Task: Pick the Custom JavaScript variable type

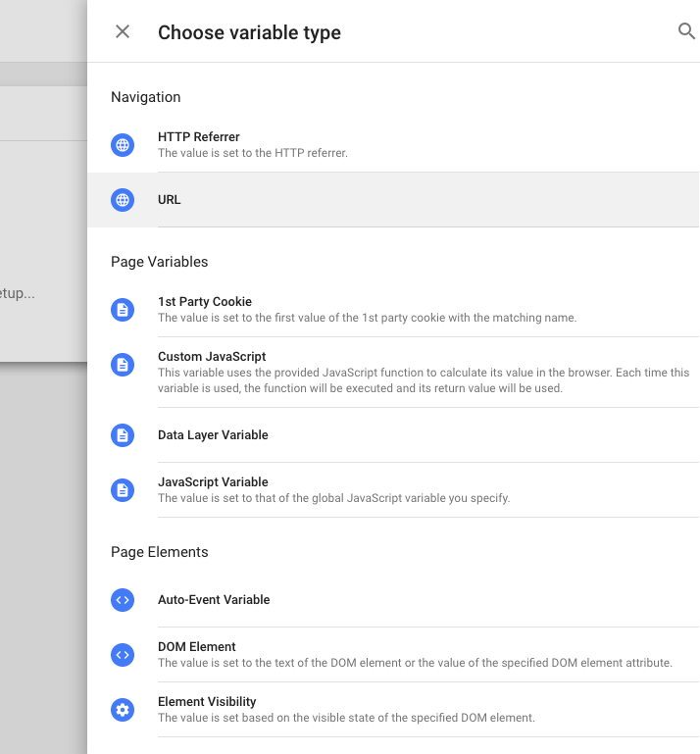Action: point(212,357)
